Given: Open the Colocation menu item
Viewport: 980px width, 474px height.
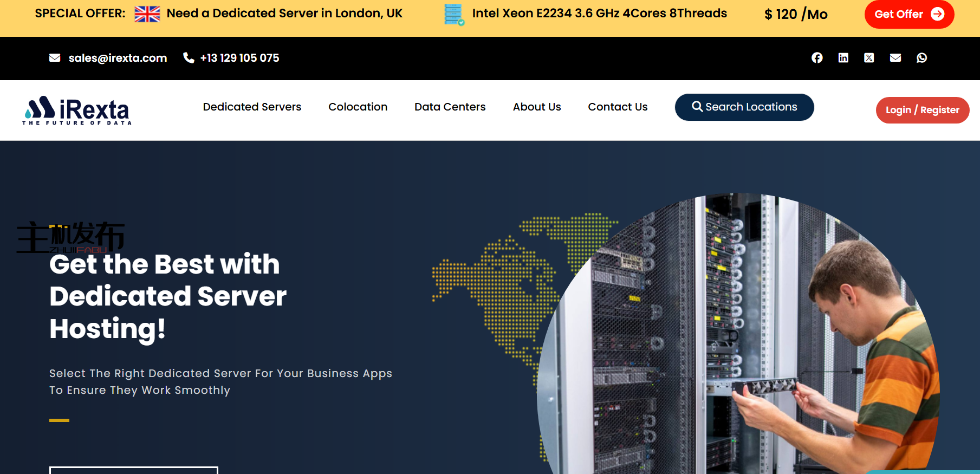Looking at the screenshot, I should pos(358,107).
